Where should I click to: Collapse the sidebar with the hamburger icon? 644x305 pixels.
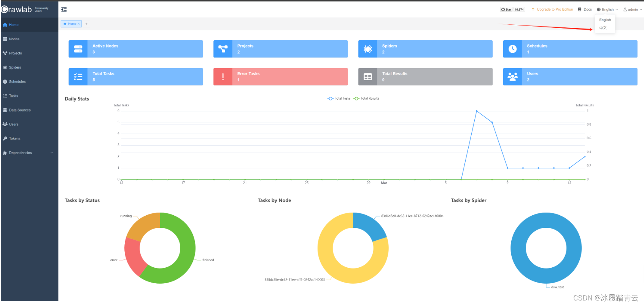(64, 10)
